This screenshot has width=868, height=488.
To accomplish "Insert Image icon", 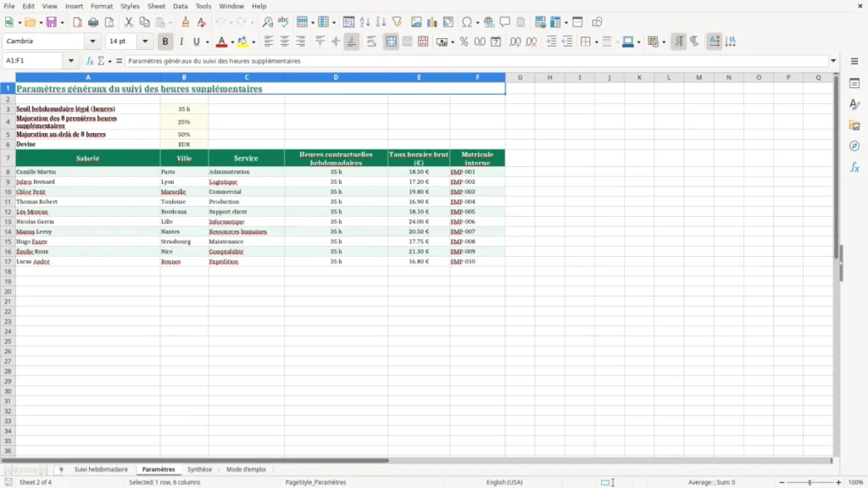I will pos(416,22).
